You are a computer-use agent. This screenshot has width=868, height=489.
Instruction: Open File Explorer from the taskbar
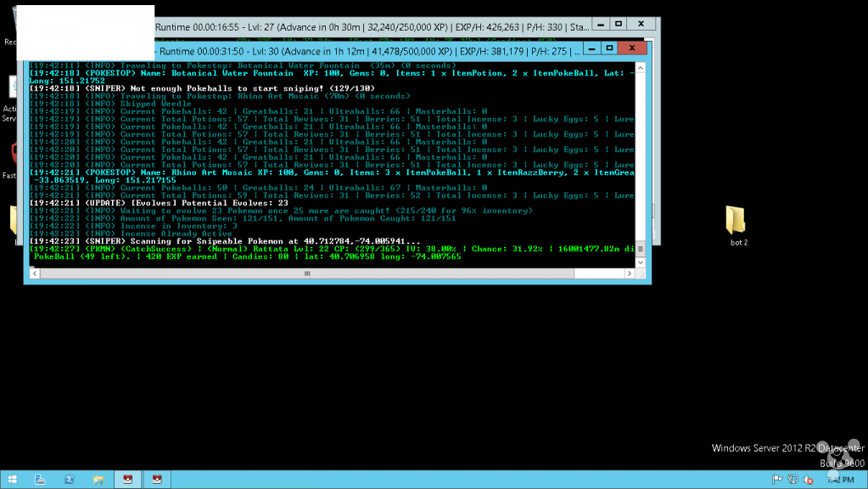click(98, 480)
